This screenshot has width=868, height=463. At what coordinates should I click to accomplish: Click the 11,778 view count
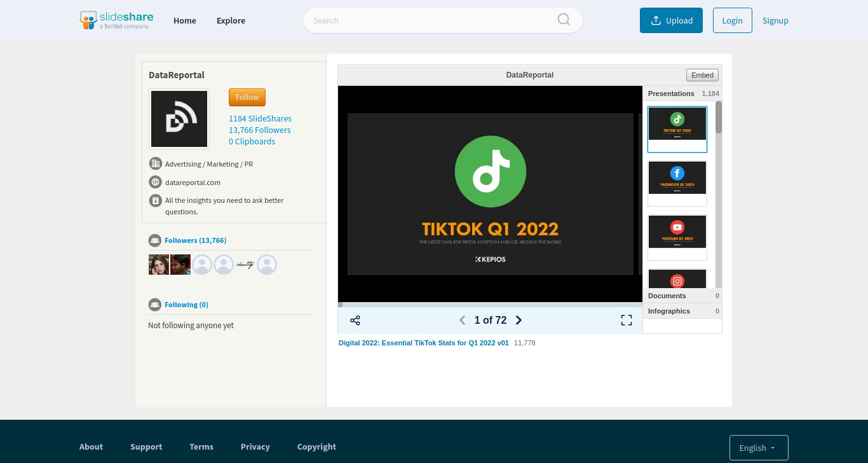pos(525,343)
